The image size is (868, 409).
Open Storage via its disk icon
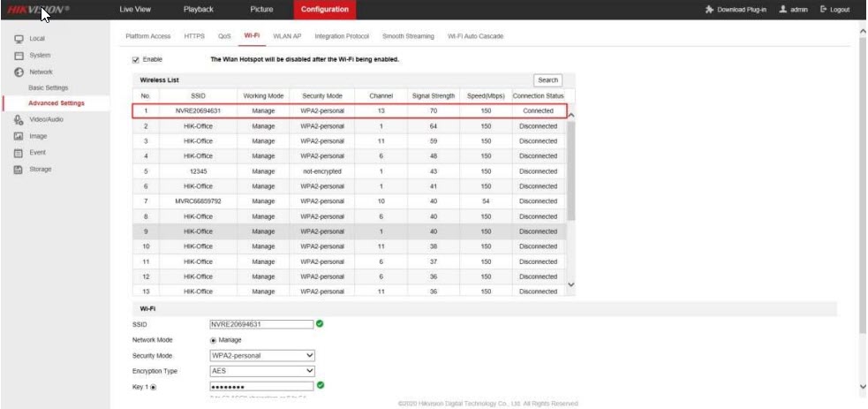pyautogui.click(x=19, y=169)
